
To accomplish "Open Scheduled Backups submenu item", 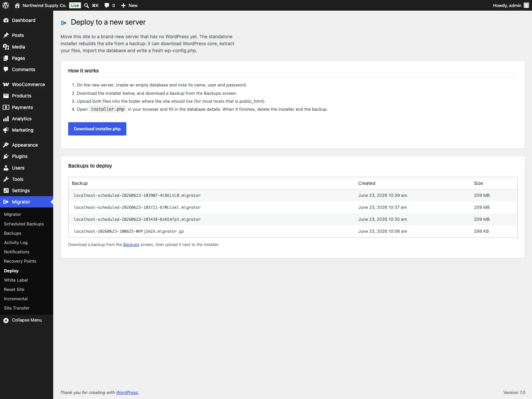I will [24, 224].
